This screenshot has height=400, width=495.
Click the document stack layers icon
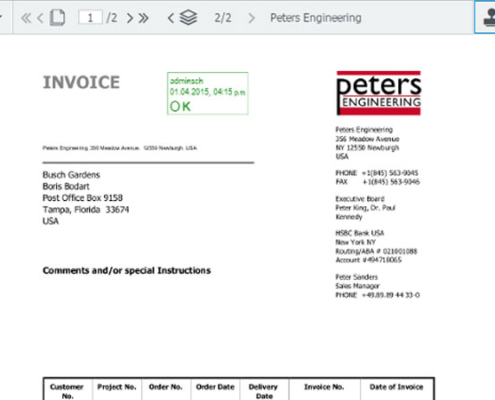pyautogui.click(x=188, y=18)
